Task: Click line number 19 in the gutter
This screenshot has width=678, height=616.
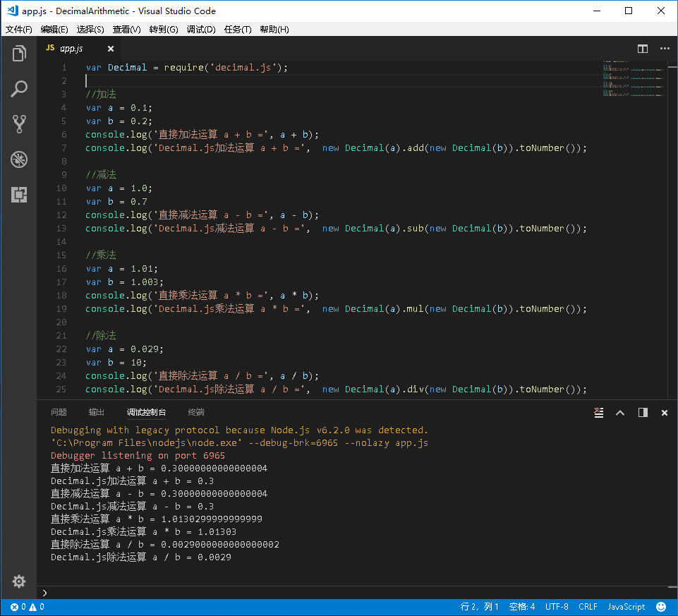Action: tap(61, 309)
